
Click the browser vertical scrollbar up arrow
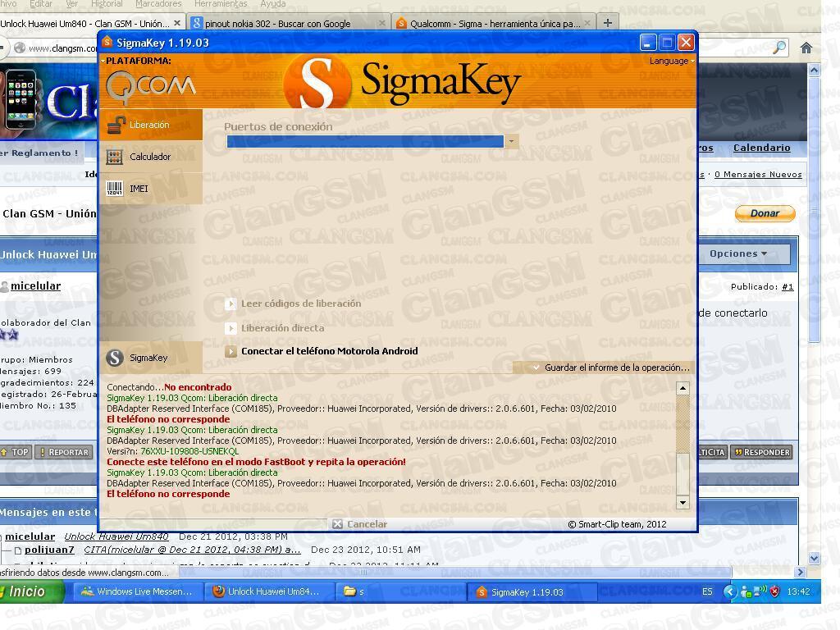(x=815, y=71)
